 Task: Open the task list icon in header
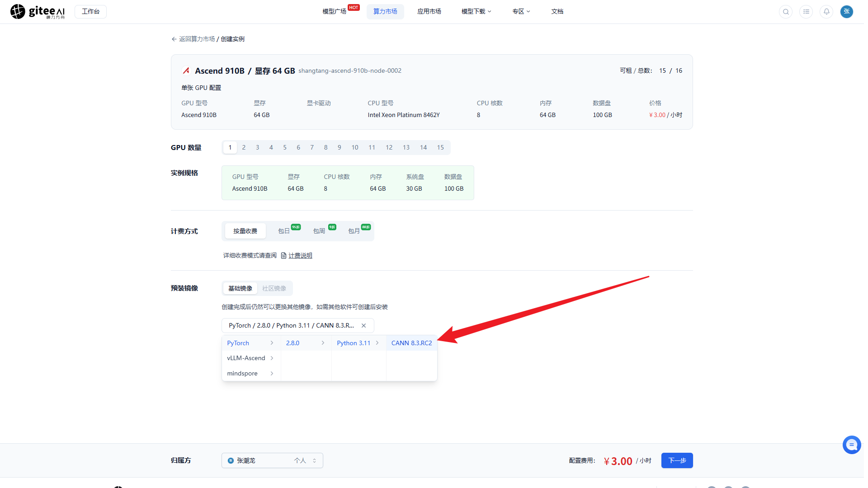point(806,12)
